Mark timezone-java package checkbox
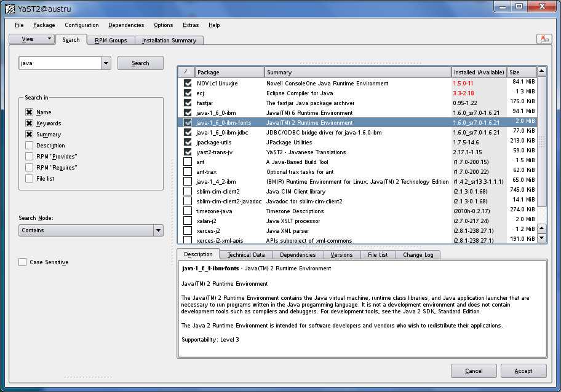Image resolution: width=561 pixels, height=392 pixels. coord(188,211)
